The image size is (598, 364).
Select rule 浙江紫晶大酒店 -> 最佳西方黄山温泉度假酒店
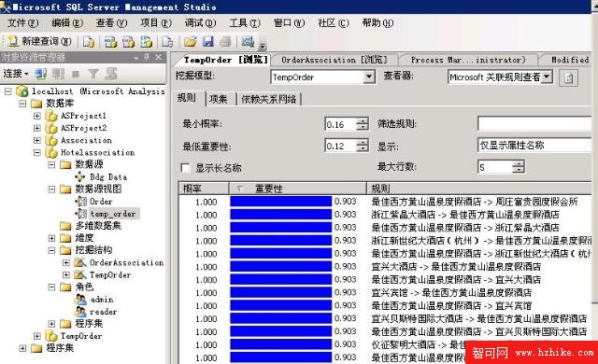[x=465, y=215]
